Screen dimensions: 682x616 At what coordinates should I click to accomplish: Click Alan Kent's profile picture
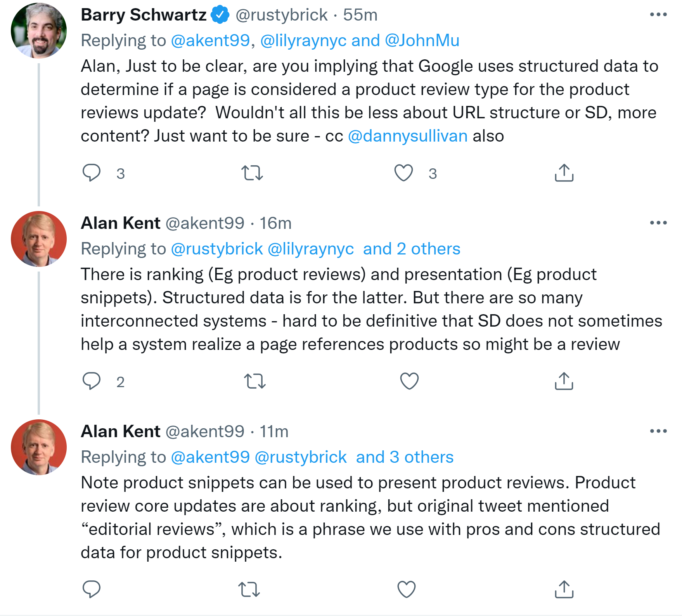coord(38,239)
